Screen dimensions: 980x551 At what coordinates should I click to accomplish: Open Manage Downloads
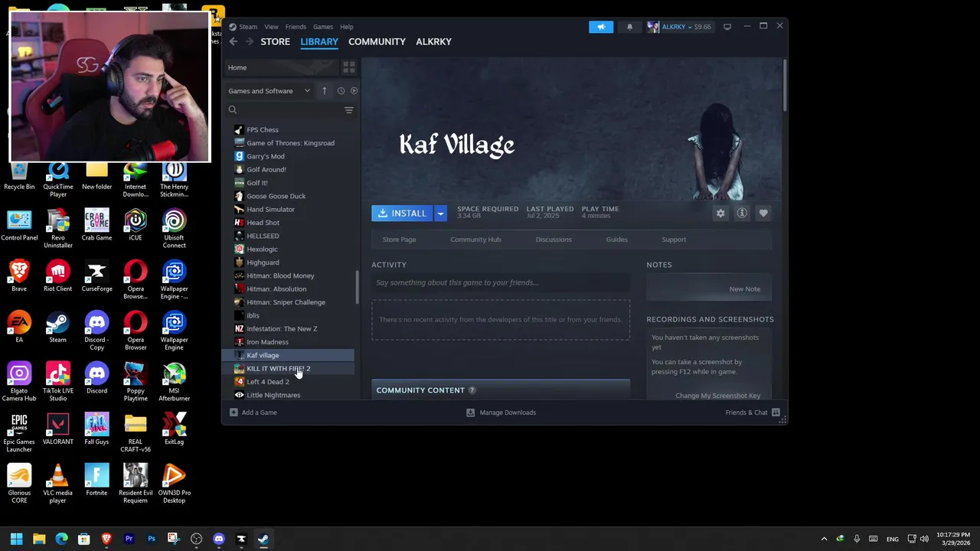point(501,412)
